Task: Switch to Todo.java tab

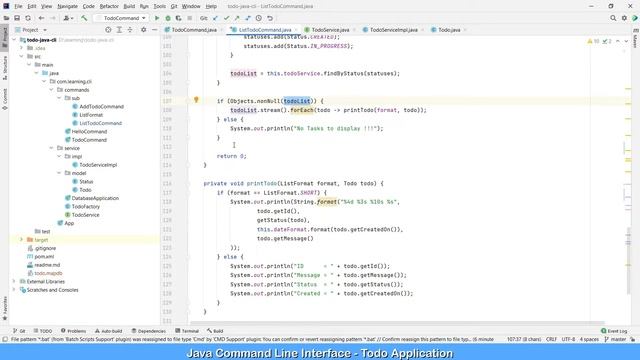Action: (x=449, y=30)
